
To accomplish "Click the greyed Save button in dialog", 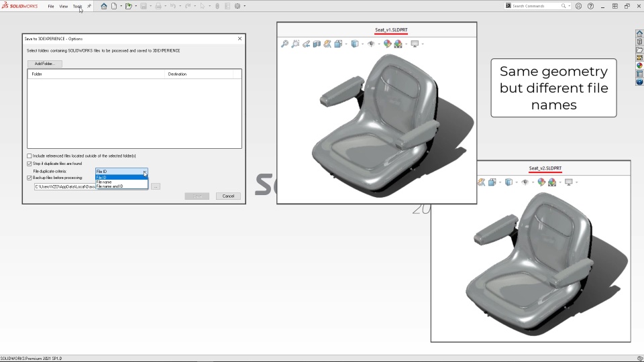I will (x=197, y=196).
